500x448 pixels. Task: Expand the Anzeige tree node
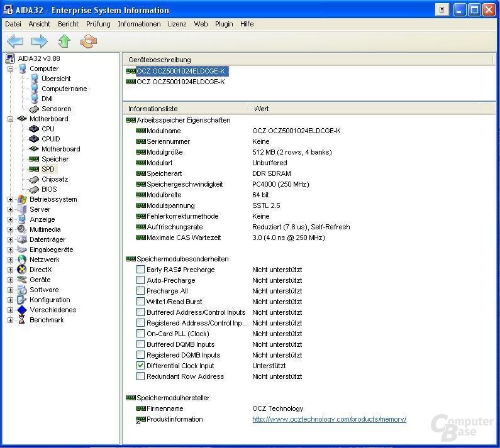point(11,219)
